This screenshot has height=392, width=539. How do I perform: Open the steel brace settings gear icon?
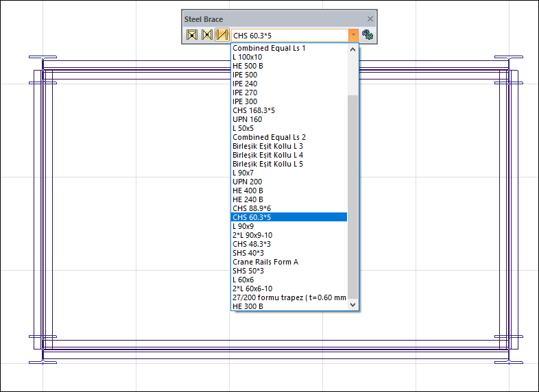click(x=368, y=35)
